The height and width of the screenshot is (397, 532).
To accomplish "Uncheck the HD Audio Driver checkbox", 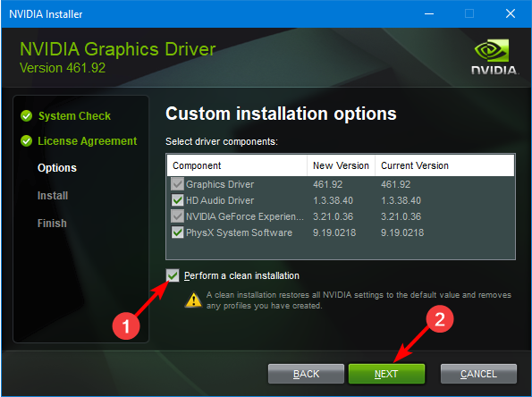I will coord(177,200).
